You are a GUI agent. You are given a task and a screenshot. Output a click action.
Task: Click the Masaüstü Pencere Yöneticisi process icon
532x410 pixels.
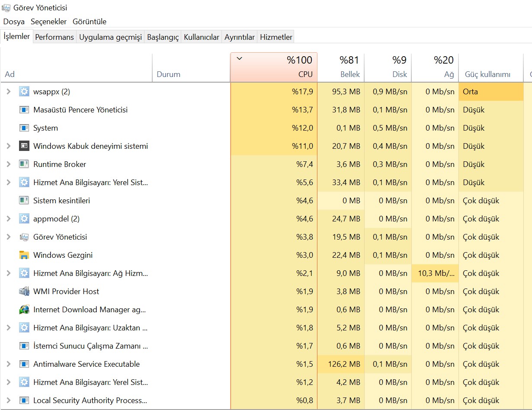click(24, 110)
